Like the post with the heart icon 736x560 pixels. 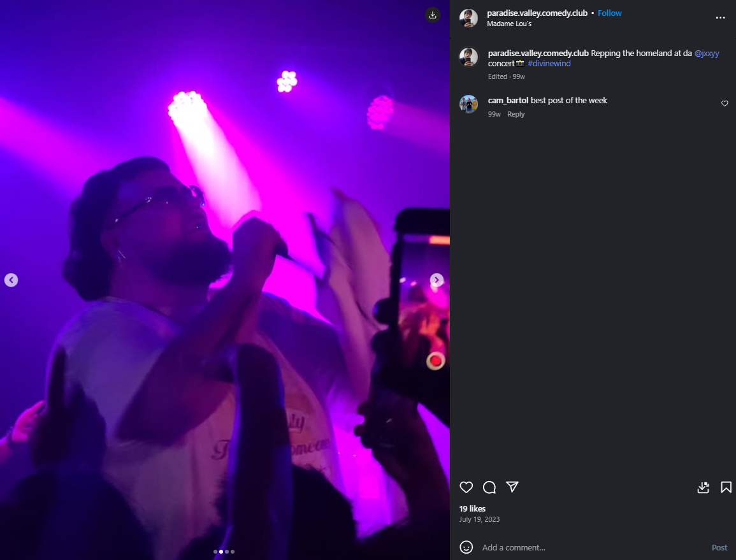(466, 487)
